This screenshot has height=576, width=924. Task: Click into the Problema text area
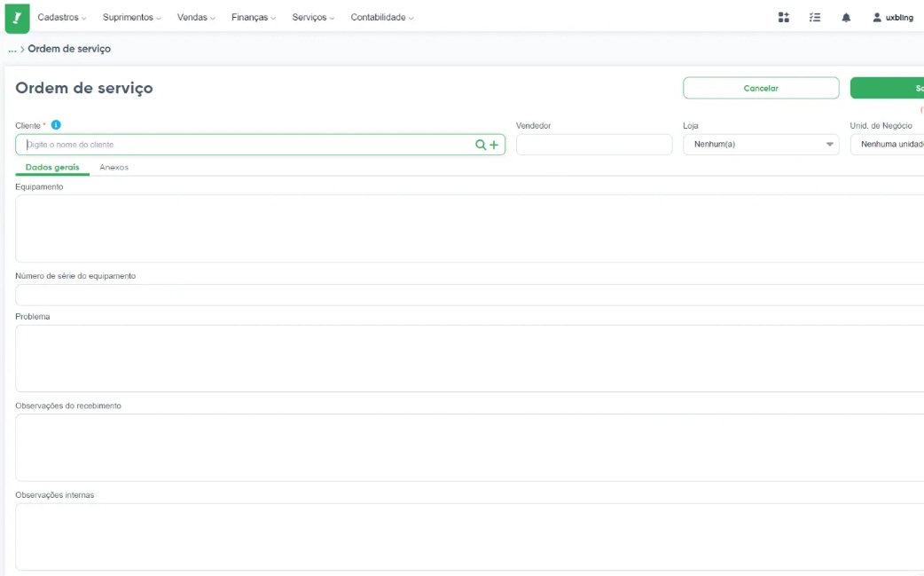coord(470,359)
